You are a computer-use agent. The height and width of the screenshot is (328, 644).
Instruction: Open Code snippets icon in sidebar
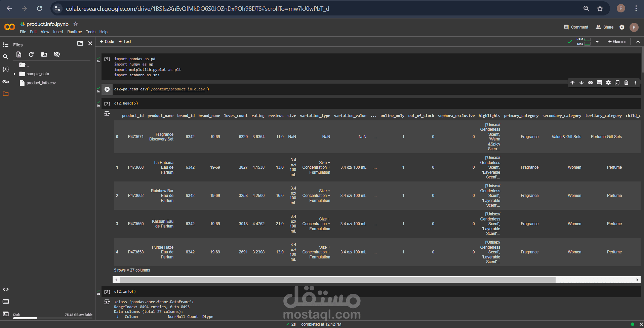[x=6, y=289]
